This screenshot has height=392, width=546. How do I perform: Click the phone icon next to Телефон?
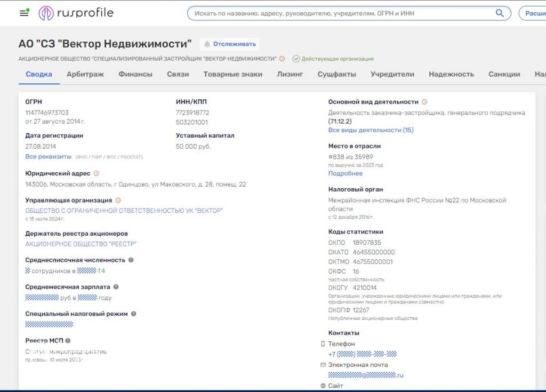click(323, 344)
